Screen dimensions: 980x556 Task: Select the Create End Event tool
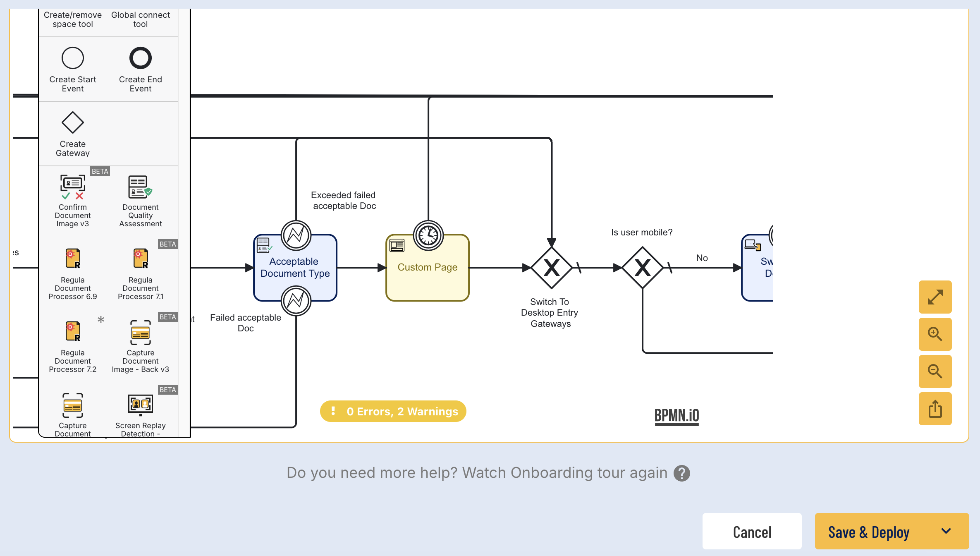(x=141, y=69)
